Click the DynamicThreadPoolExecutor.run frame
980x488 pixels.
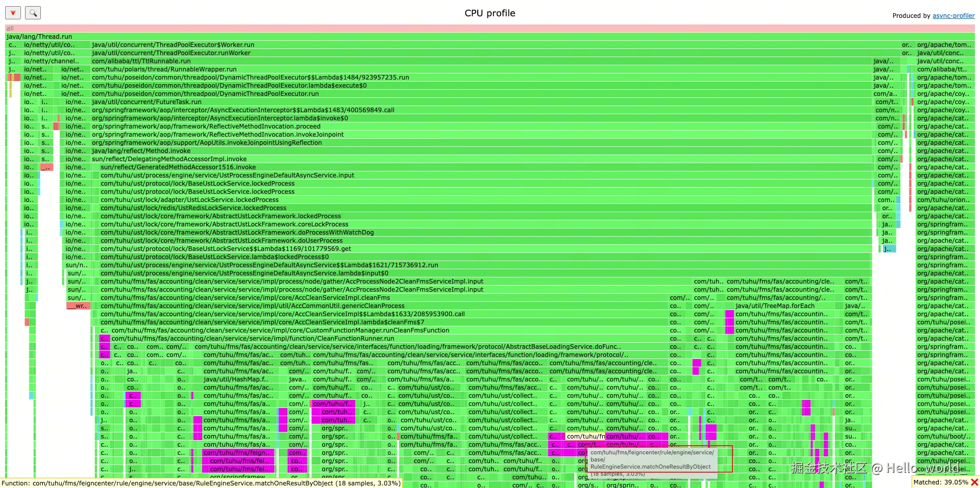[x=481, y=94]
